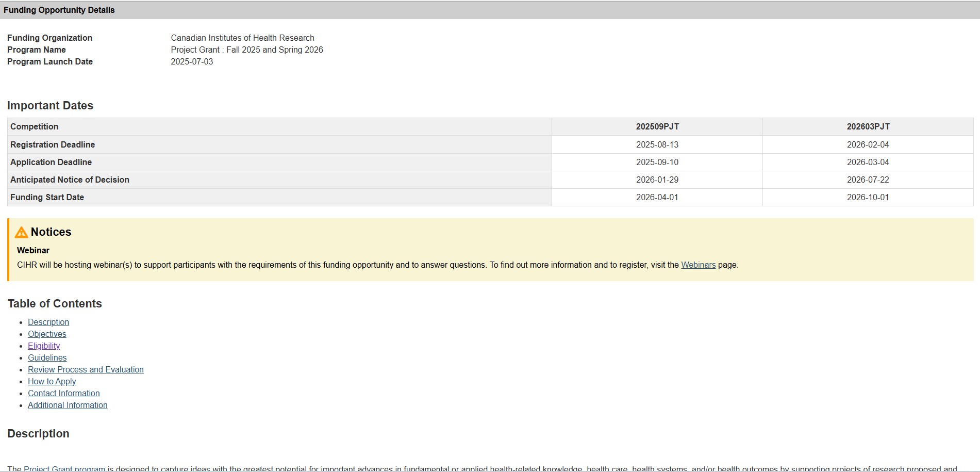Jump to Description in the table of contents
Viewport: 980px width, 472px height.
click(48, 322)
